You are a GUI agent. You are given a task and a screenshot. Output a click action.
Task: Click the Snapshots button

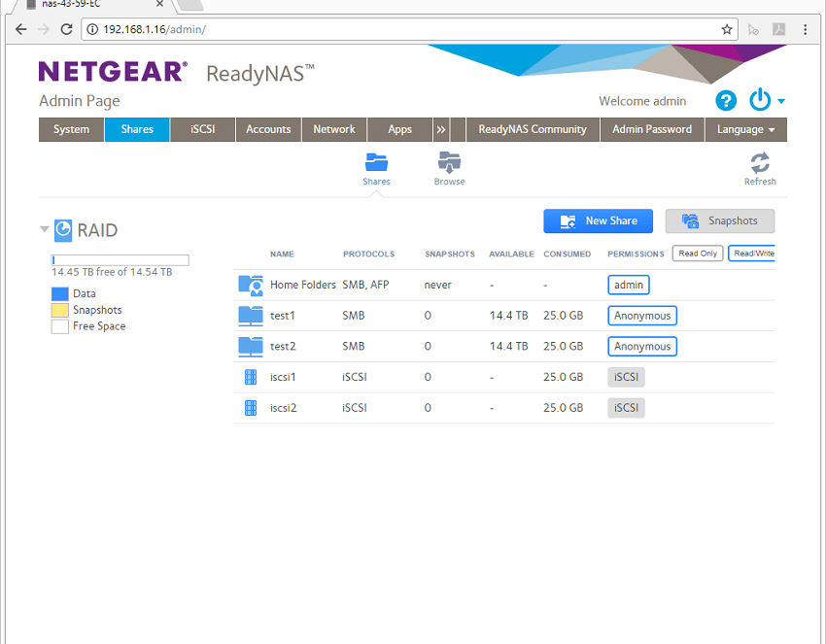tap(720, 221)
